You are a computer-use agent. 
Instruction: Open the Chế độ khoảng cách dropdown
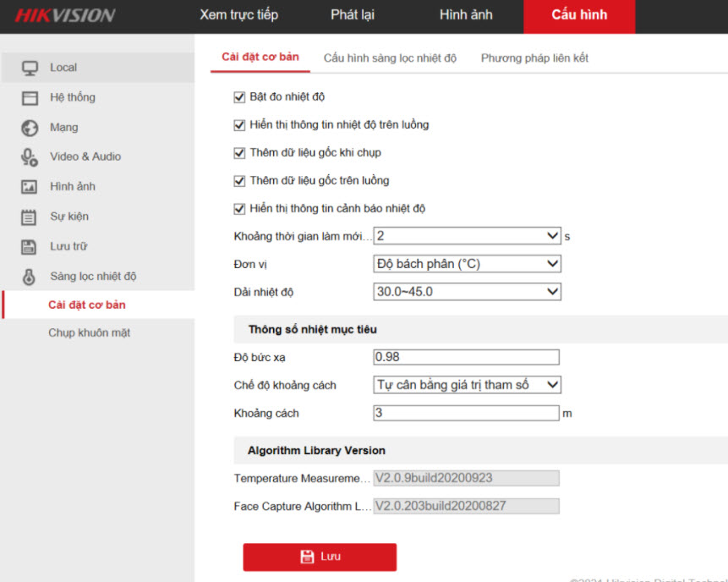coord(467,385)
